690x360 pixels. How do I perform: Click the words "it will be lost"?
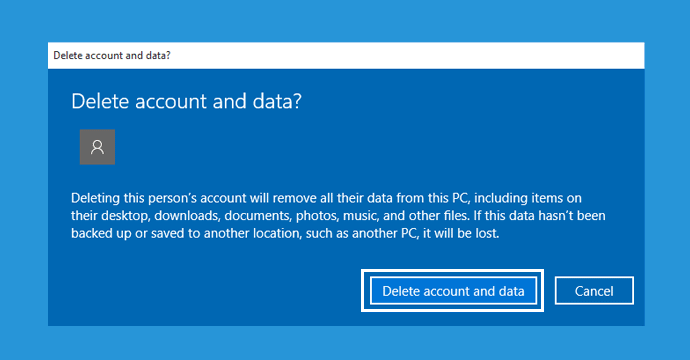click(x=461, y=233)
